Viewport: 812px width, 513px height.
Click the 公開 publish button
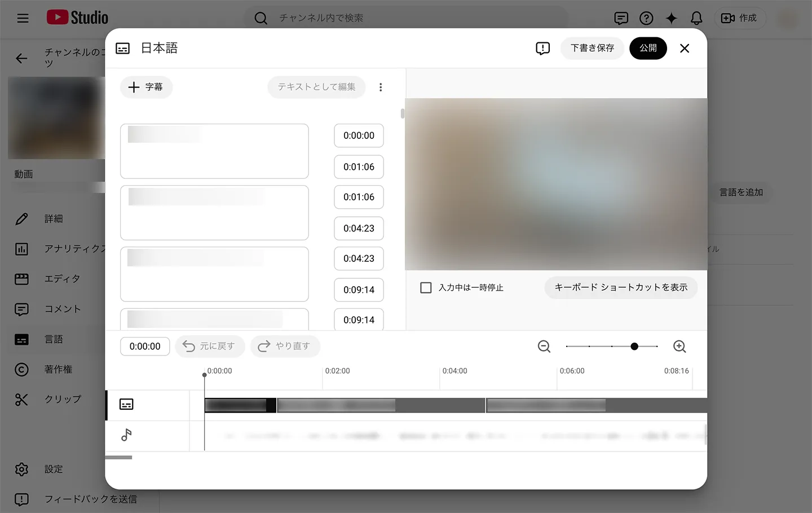click(648, 48)
